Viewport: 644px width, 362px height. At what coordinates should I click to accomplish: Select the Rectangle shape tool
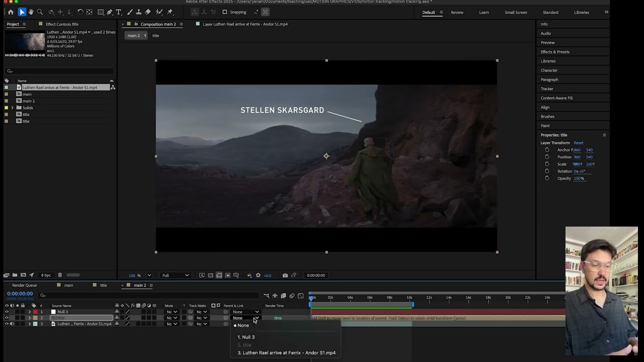click(x=101, y=12)
